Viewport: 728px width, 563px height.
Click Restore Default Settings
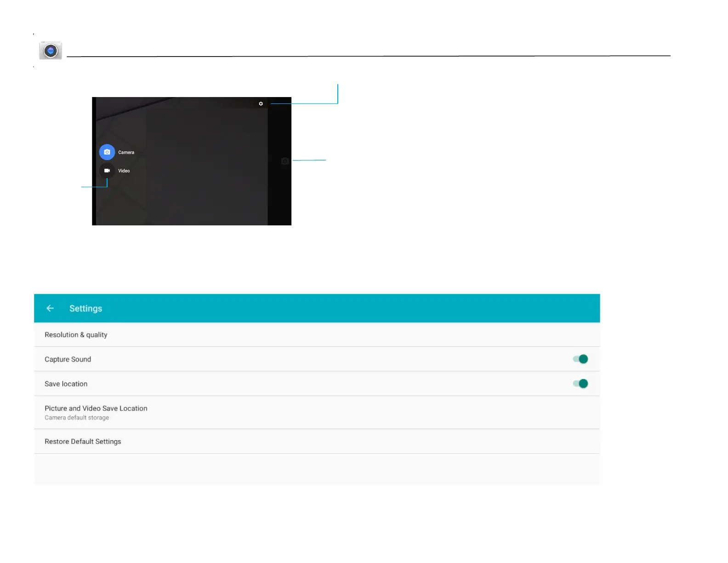(x=83, y=442)
